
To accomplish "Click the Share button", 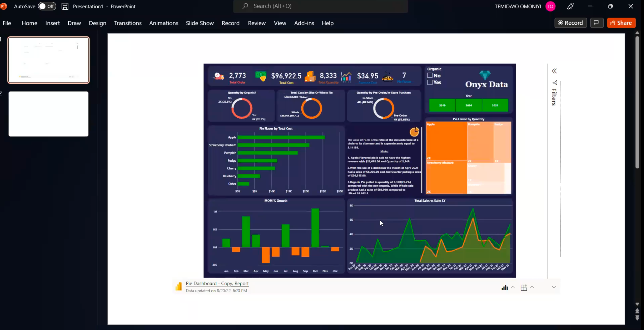I will point(621,23).
